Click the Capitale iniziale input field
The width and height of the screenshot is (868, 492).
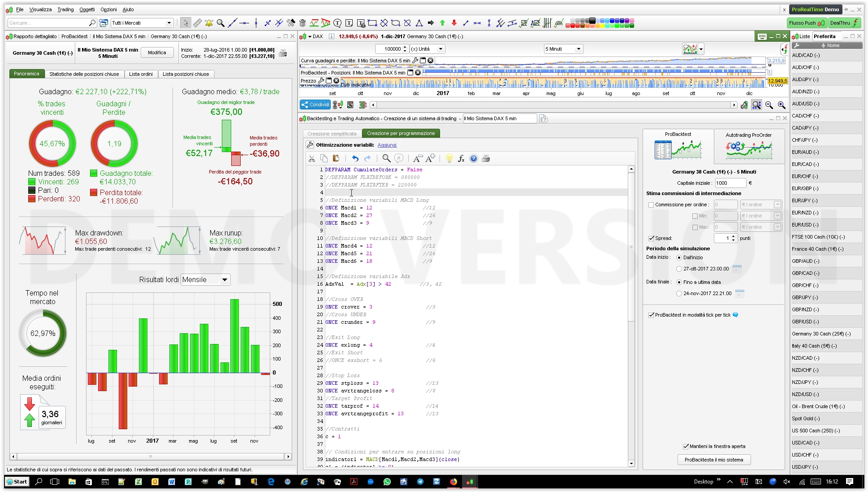tap(730, 183)
